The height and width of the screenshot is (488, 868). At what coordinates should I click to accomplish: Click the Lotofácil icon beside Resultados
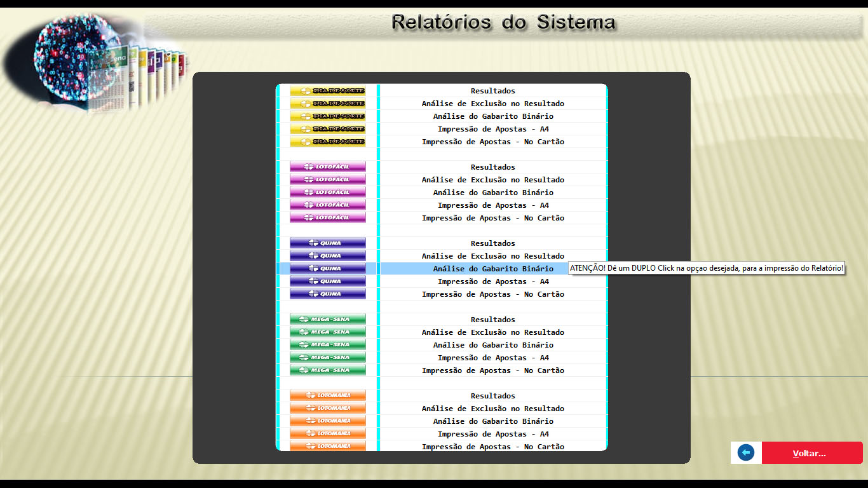328,167
